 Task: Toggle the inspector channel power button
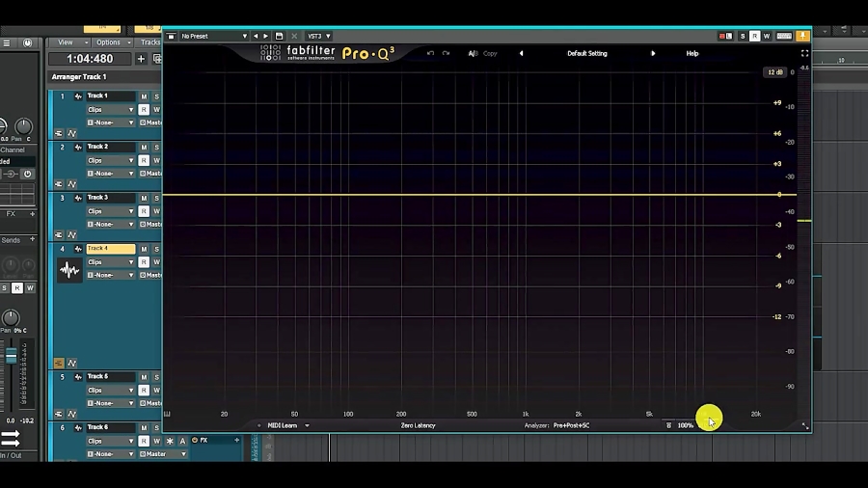[x=27, y=174]
